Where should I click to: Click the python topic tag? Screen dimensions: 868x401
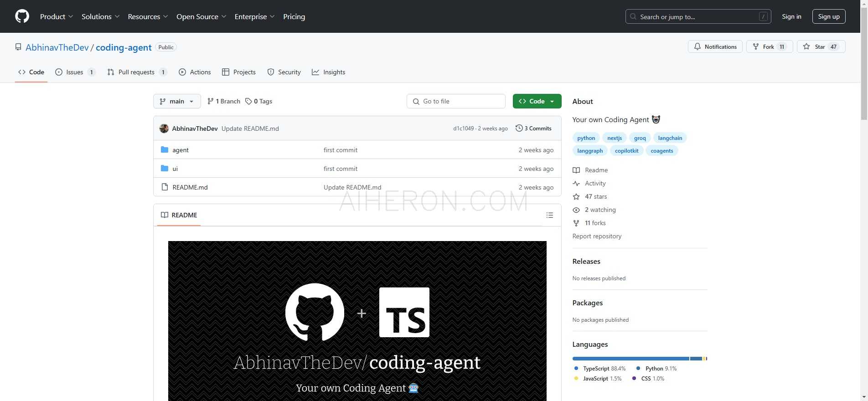click(x=586, y=138)
